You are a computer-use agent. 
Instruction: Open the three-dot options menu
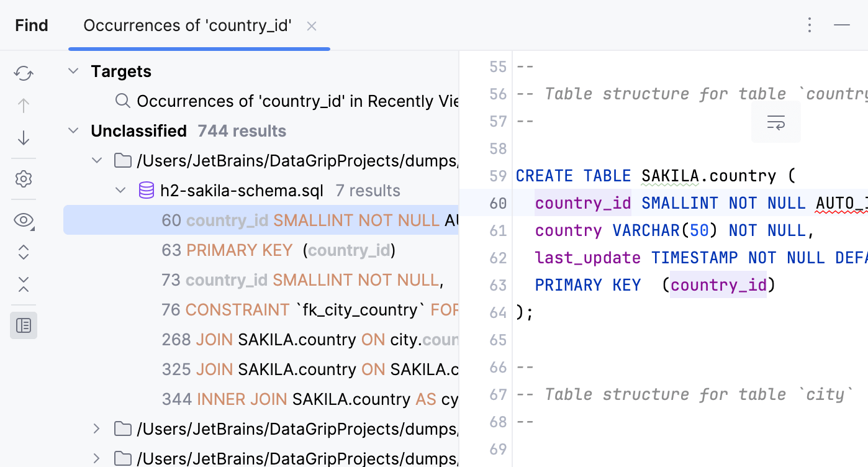click(809, 25)
